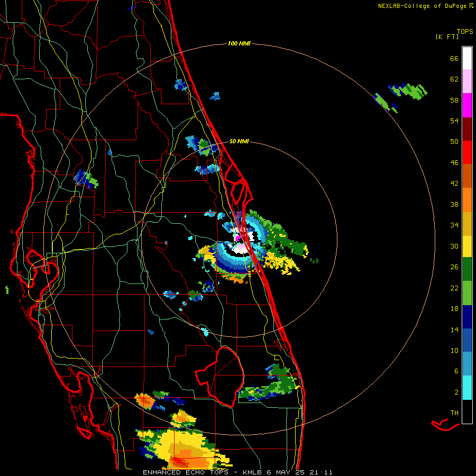Image resolution: width=476 pixels, height=476 pixels.
Task: Select the 26 legend value
Action: 454,267
